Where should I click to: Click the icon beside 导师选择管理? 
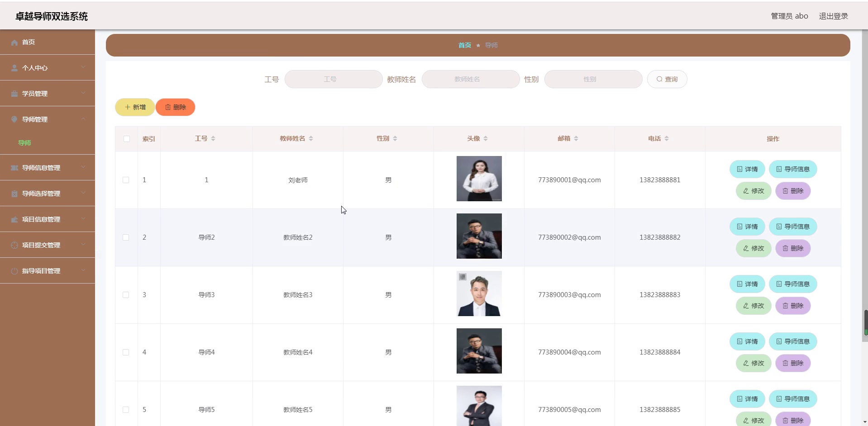point(14,194)
